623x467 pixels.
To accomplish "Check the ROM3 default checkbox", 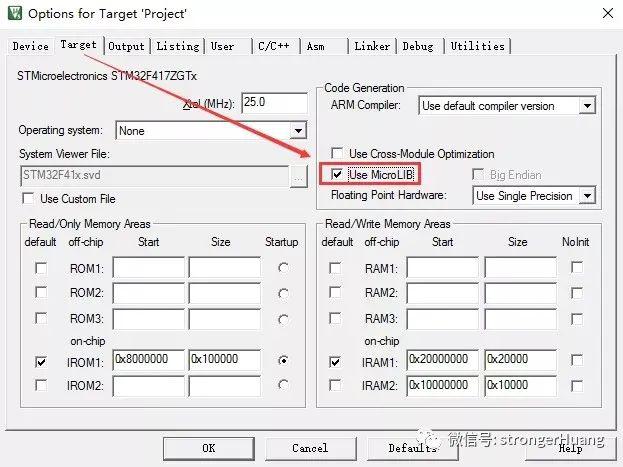I will (x=41, y=318).
